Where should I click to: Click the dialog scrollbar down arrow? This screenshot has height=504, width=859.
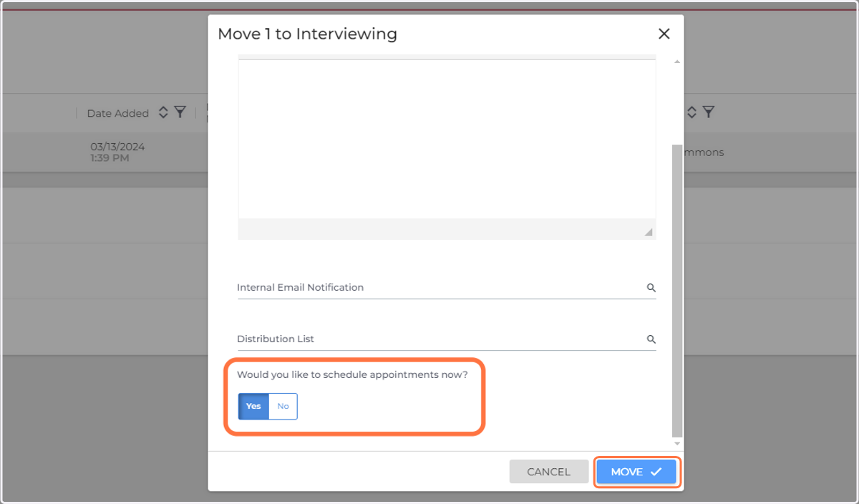[x=677, y=444]
